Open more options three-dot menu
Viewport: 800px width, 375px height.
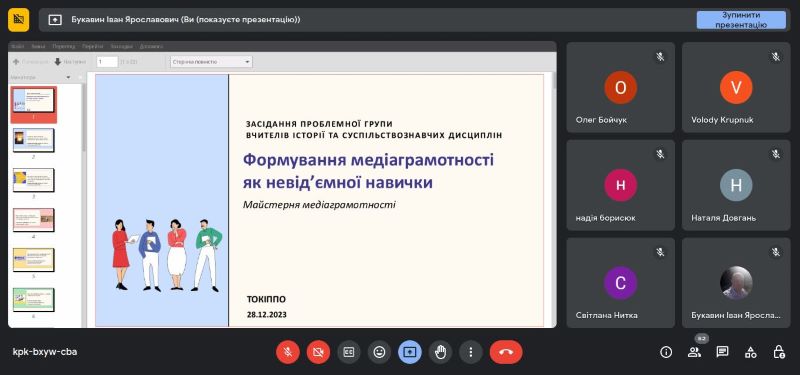[x=470, y=352]
